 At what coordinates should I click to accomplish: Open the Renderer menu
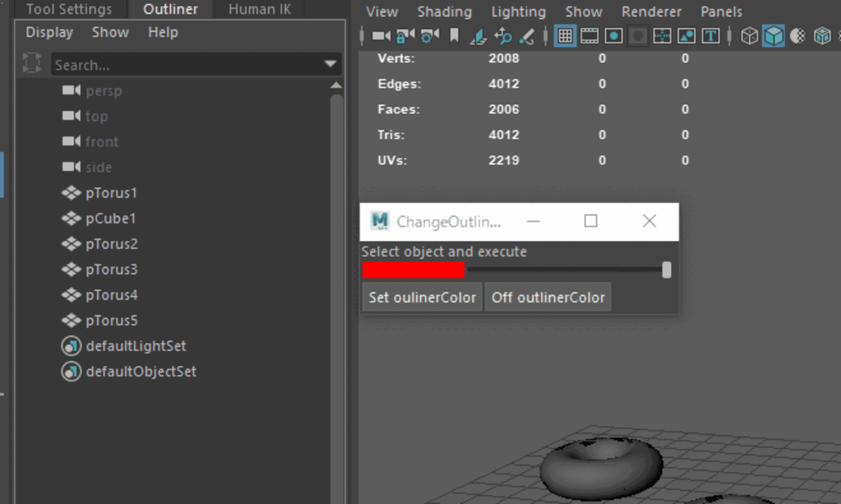point(651,12)
